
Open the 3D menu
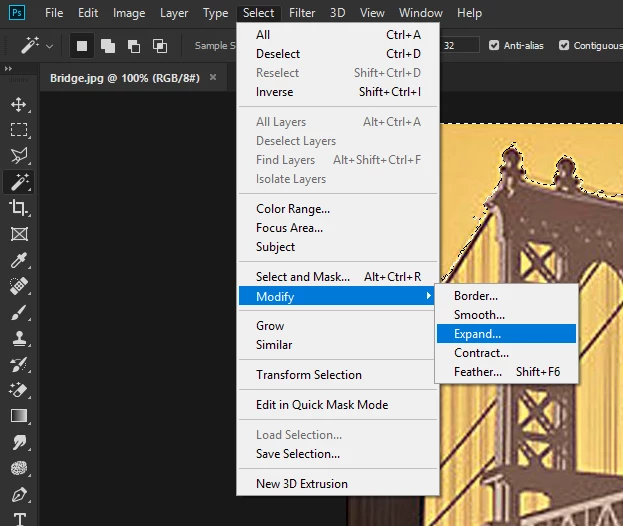(x=337, y=13)
